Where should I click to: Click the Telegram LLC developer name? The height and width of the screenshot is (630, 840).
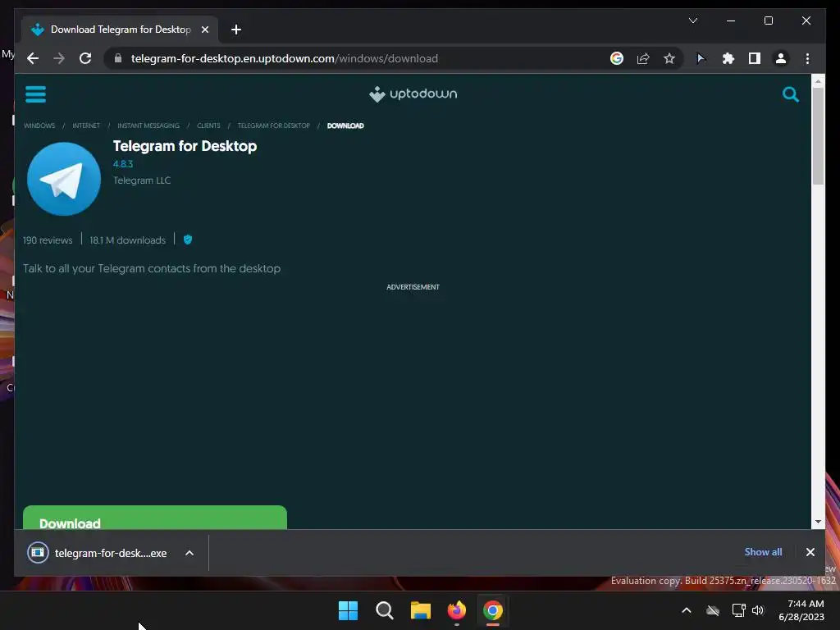[141, 180]
